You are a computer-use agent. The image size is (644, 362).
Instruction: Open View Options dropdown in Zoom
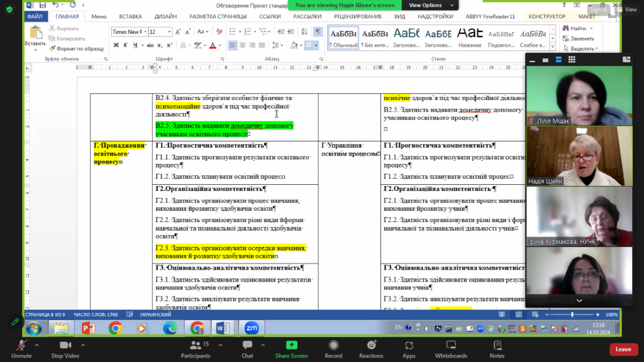coord(430,5)
